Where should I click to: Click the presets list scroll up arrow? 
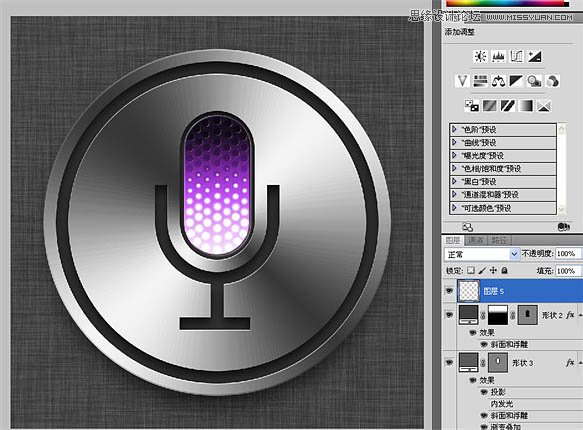pos(561,129)
